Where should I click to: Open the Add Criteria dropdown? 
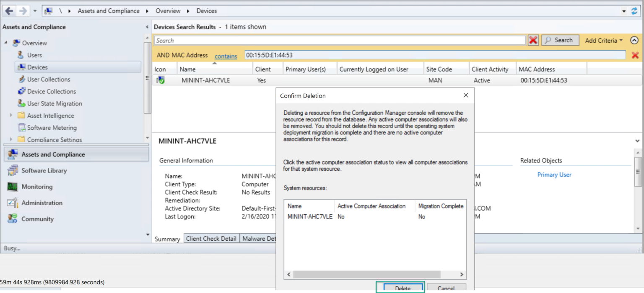click(603, 40)
